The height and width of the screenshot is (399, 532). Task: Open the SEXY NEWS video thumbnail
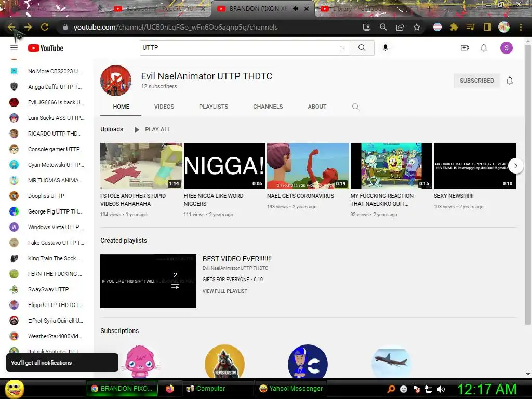(x=475, y=166)
